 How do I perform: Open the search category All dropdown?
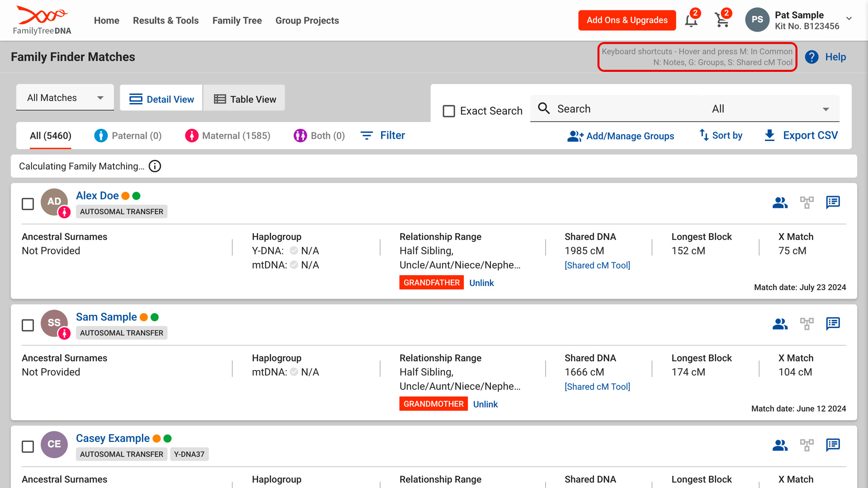pyautogui.click(x=770, y=109)
